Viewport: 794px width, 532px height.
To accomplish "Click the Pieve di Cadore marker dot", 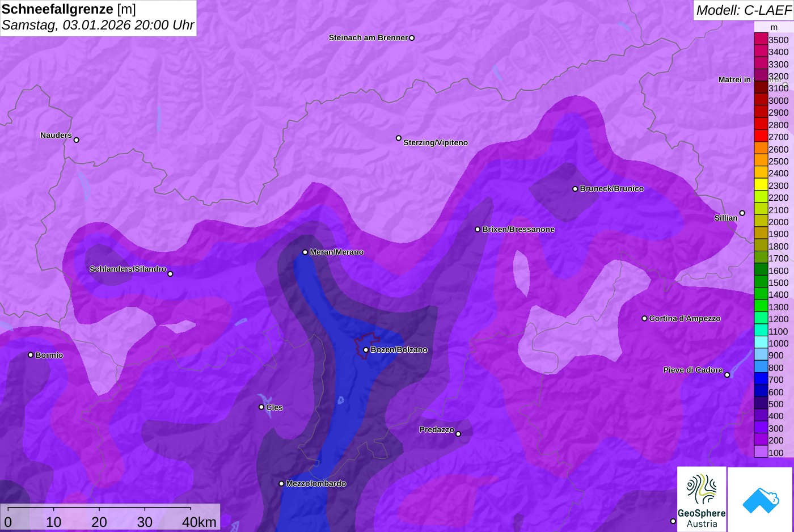I will [727, 375].
